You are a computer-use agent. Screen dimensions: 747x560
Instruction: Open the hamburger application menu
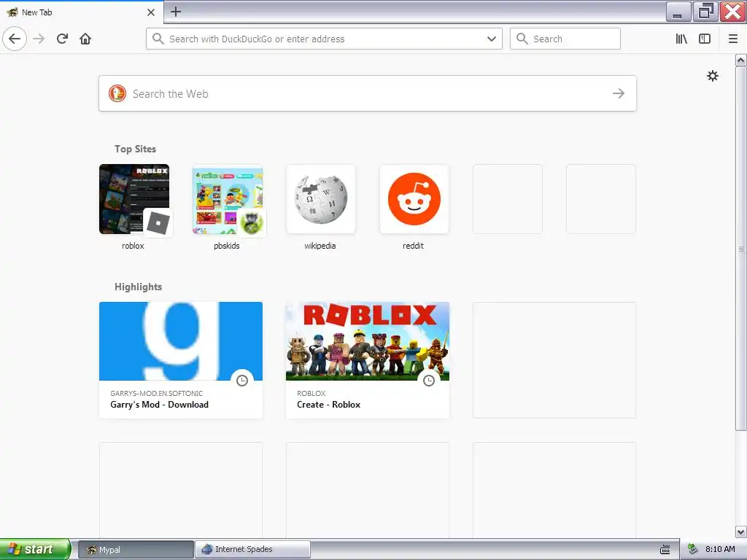click(733, 39)
